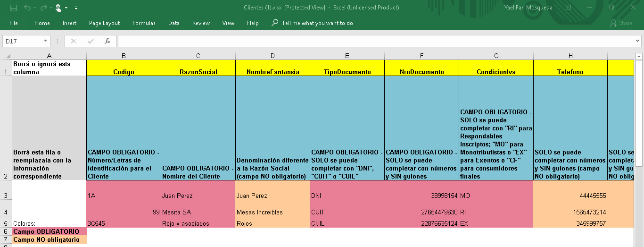
Task: Click the Insert Function fx icon
Action: [107, 41]
